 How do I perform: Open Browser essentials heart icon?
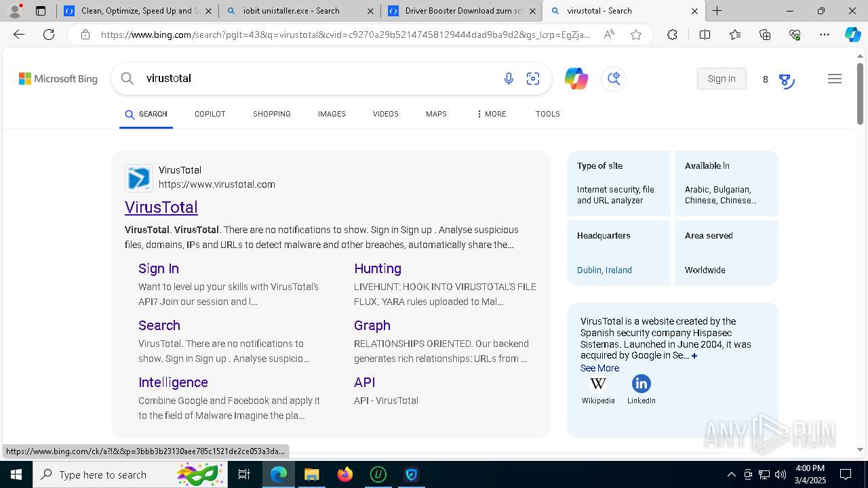795,35
